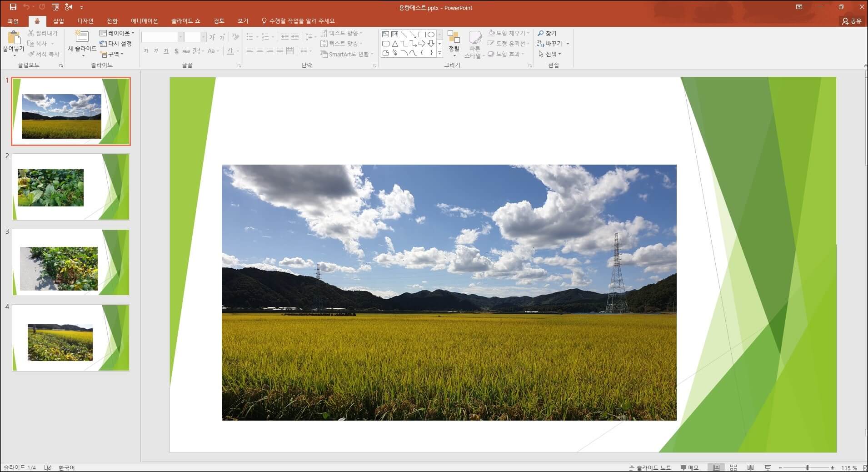
Task: Select the left brace shape
Action: (x=422, y=53)
